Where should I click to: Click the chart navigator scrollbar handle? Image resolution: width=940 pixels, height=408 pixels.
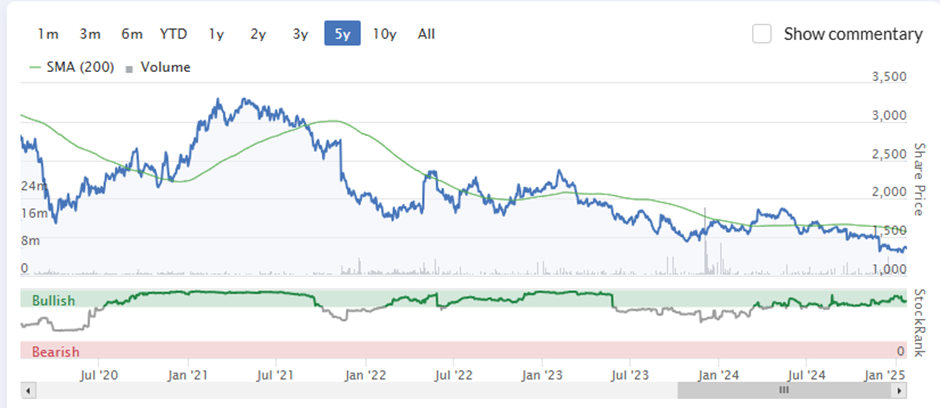784,391
